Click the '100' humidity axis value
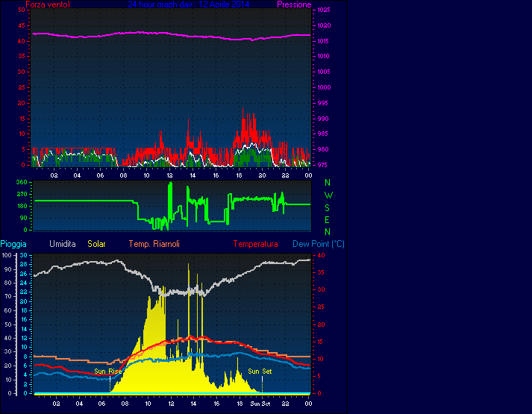532x414 pixels. tap(7, 255)
